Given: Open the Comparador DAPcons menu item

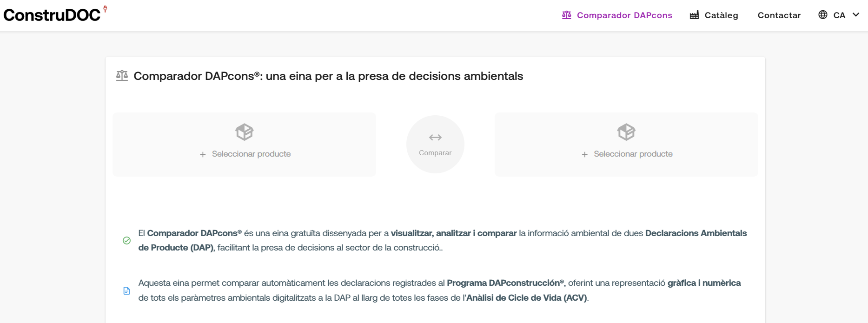Looking at the screenshot, I should point(624,15).
